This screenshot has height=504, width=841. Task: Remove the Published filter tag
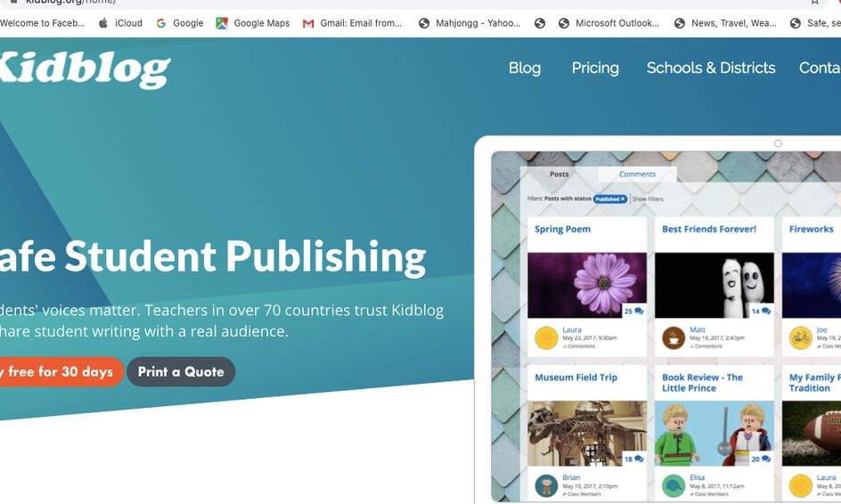(623, 199)
